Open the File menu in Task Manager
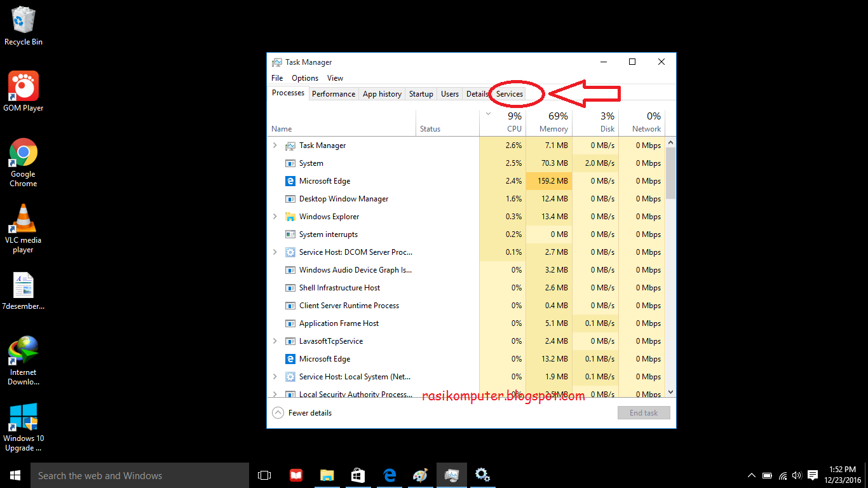The image size is (868, 488). [x=277, y=78]
